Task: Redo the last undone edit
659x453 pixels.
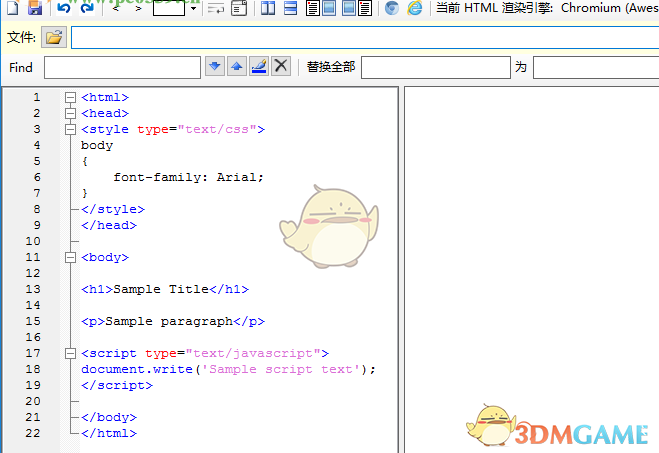Action: pyautogui.click(x=87, y=7)
